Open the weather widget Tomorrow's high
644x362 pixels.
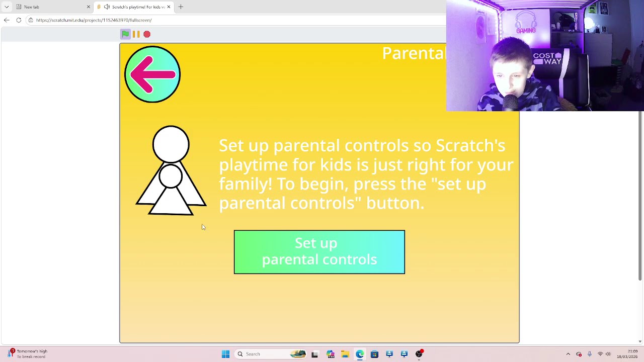coord(28,354)
